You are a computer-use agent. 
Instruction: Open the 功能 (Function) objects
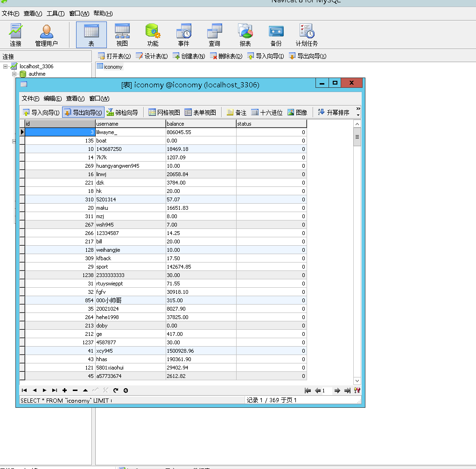point(153,35)
